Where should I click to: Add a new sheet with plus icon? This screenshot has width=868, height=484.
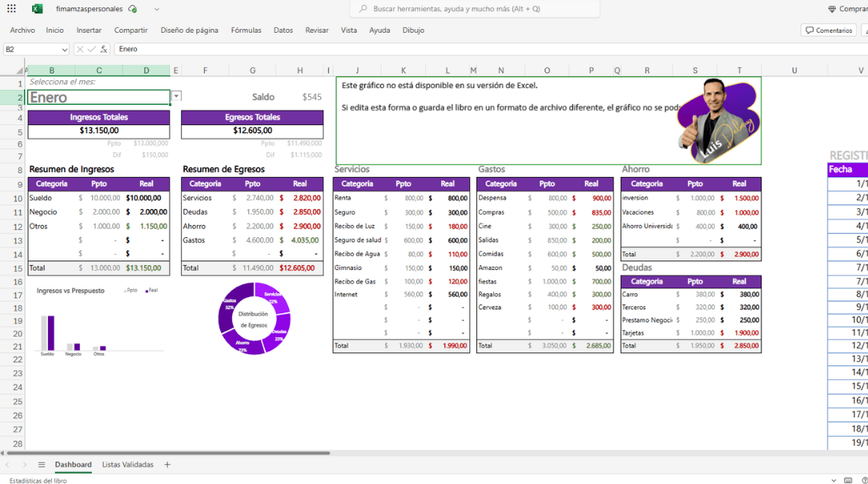tap(167, 465)
